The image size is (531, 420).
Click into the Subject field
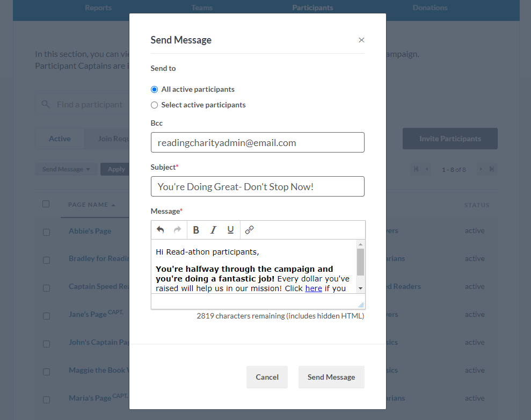(x=257, y=186)
